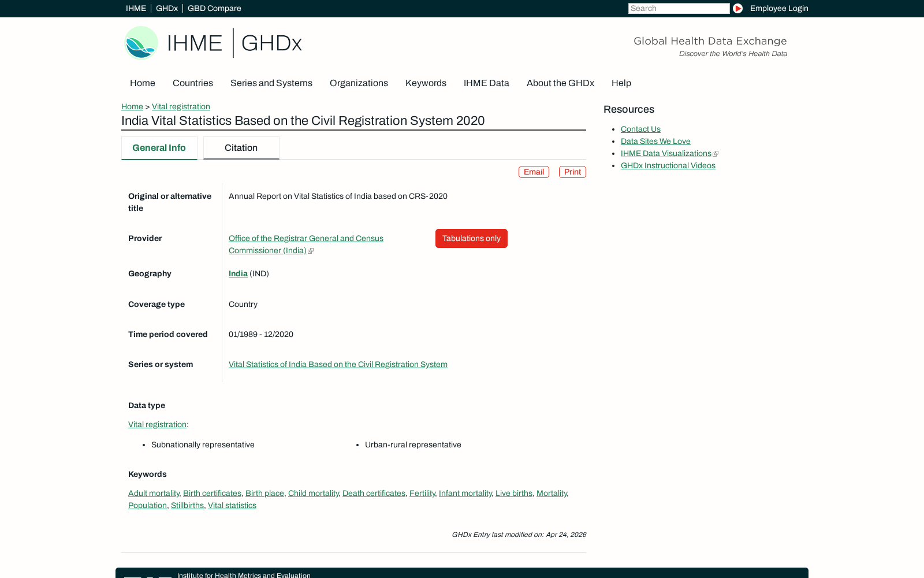924x578 pixels.
Task: Open the Fertility keyword
Action: 422,493
